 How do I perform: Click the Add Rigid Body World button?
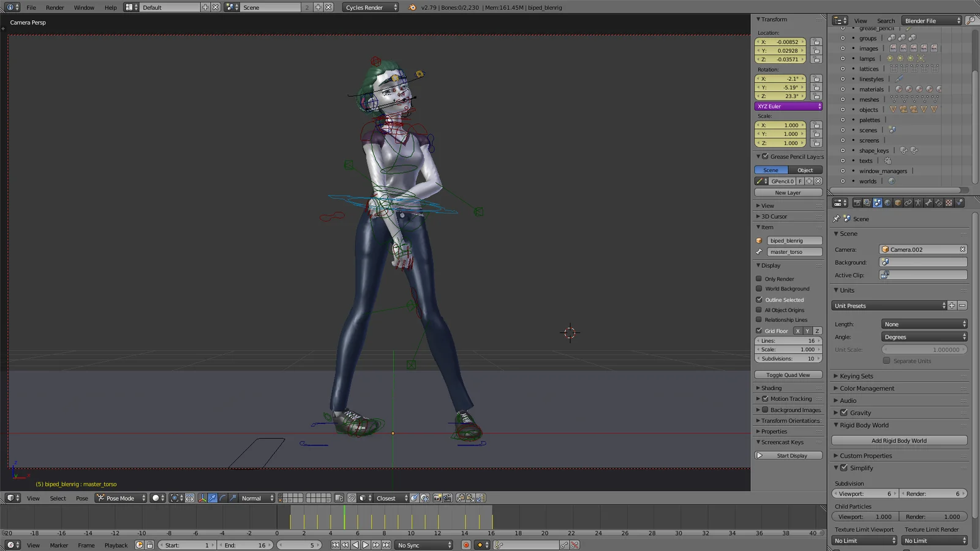pyautogui.click(x=899, y=441)
